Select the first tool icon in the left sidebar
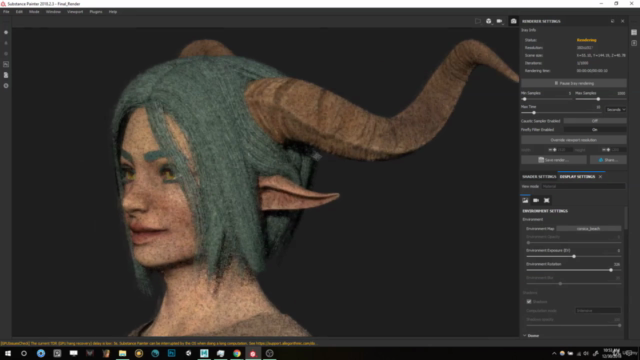 [x=6, y=32]
